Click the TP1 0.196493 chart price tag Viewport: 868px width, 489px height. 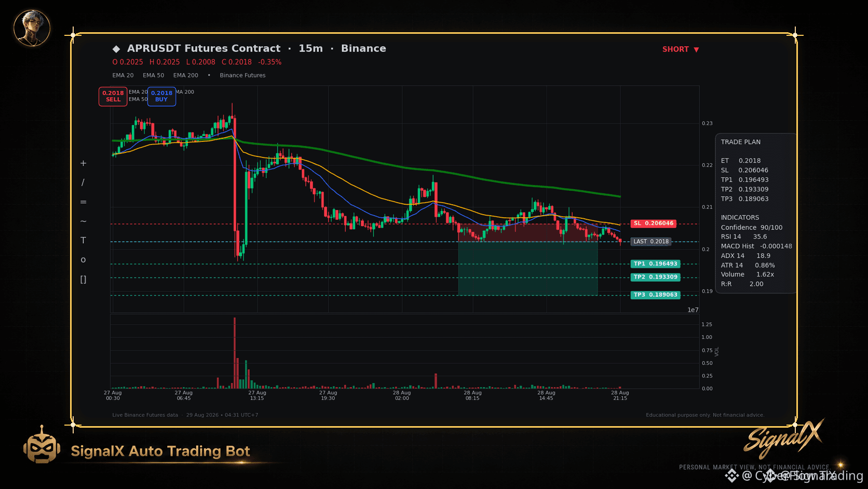coord(655,264)
